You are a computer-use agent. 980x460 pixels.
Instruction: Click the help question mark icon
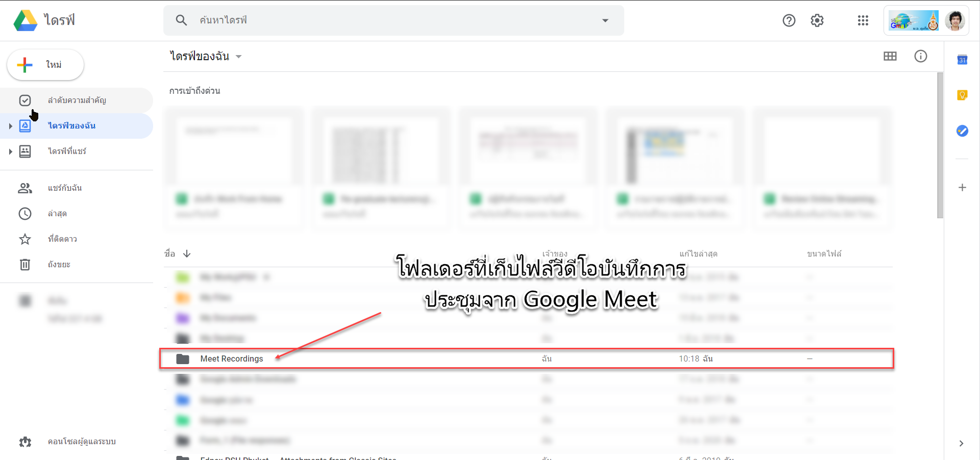point(789,20)
